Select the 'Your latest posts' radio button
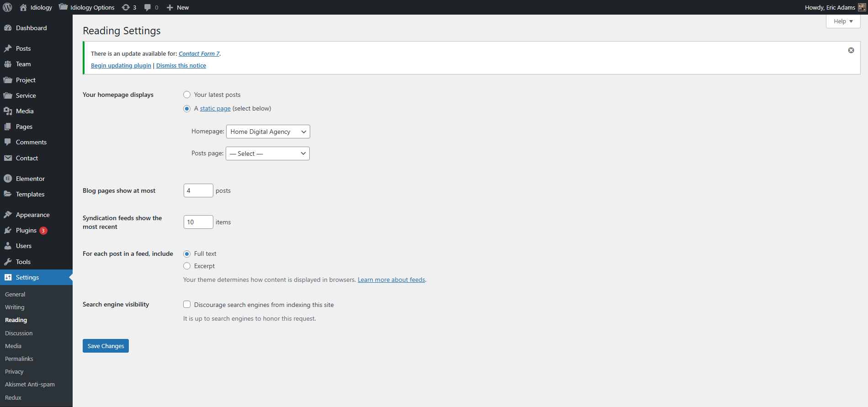This screenshot has height=407, width=868. click(x=187, y=95)
